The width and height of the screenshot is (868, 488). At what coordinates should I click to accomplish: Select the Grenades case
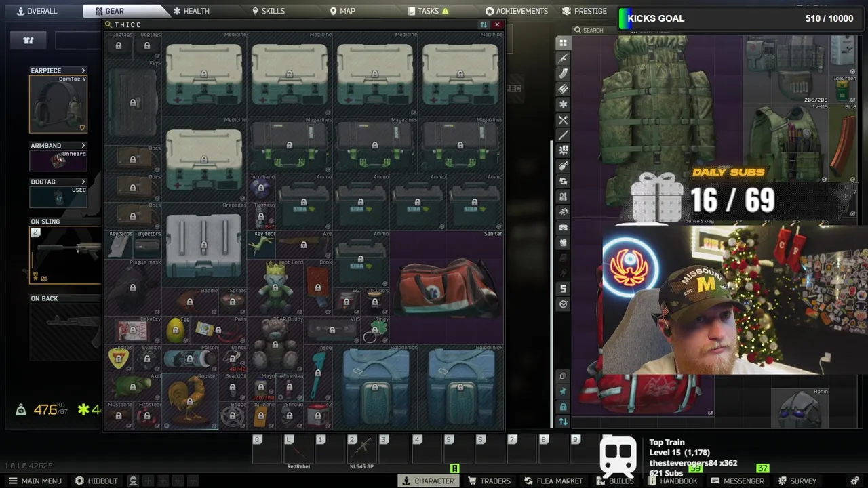pos(204,245)
